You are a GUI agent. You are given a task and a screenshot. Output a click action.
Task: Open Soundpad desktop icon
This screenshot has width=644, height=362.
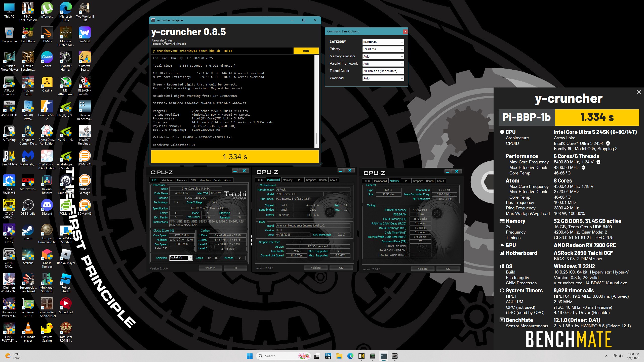66,306
